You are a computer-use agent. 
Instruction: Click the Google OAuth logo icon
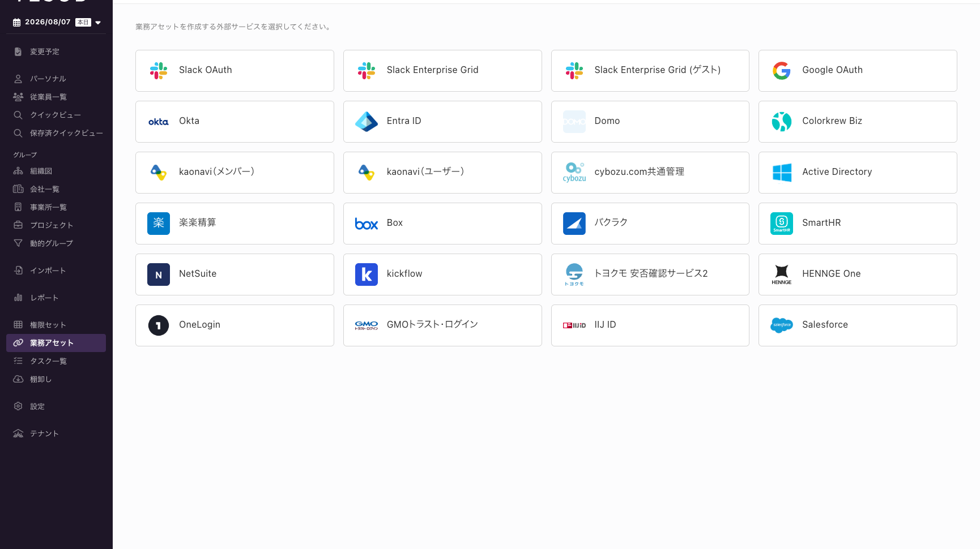[x=782, y=71]
